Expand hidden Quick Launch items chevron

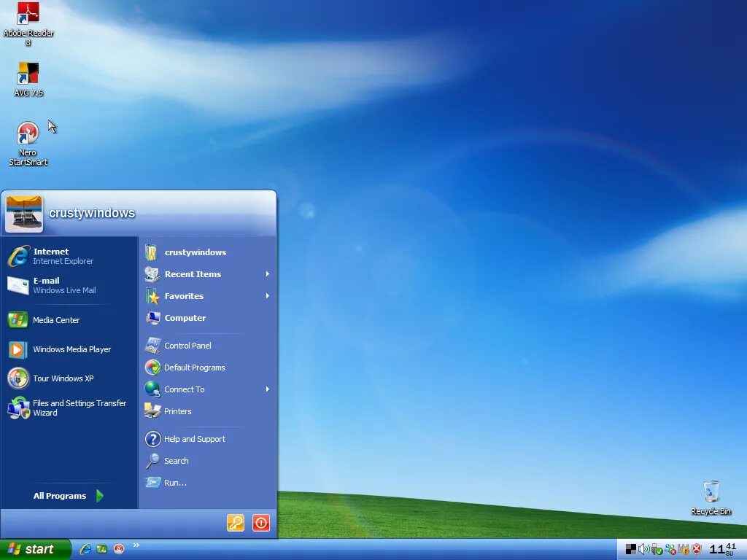(136, 545)
